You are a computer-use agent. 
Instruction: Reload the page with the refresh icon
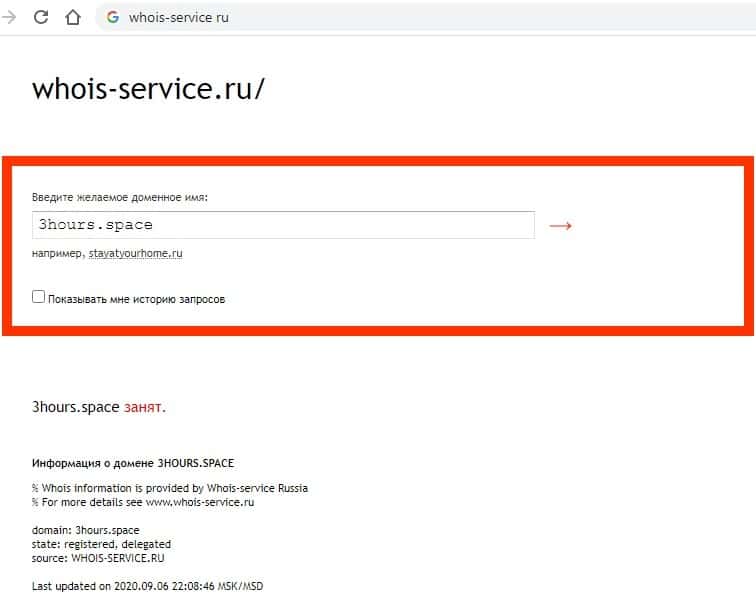tap(40, 17)
